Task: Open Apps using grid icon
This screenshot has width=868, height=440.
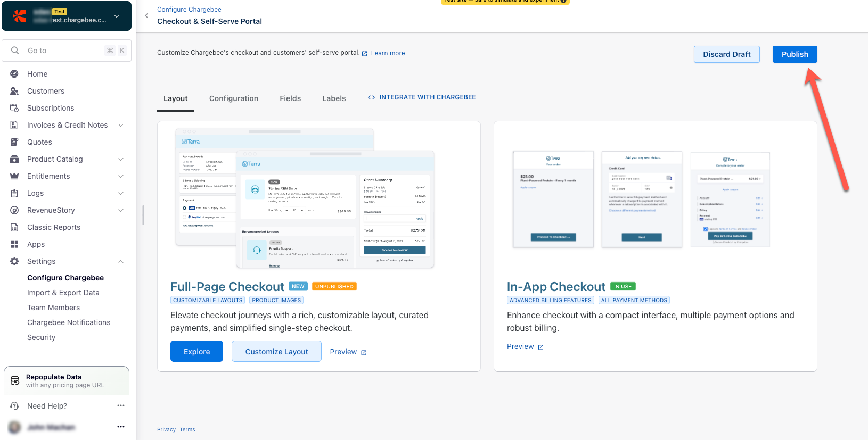Action: pyautogui.click(x=14, y=244)
